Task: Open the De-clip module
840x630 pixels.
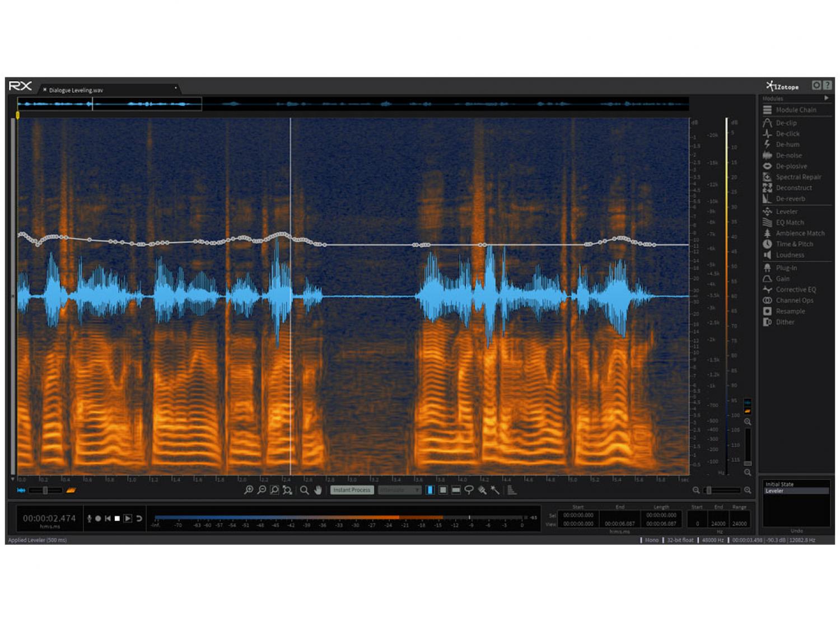Action: tap(785, 123)
